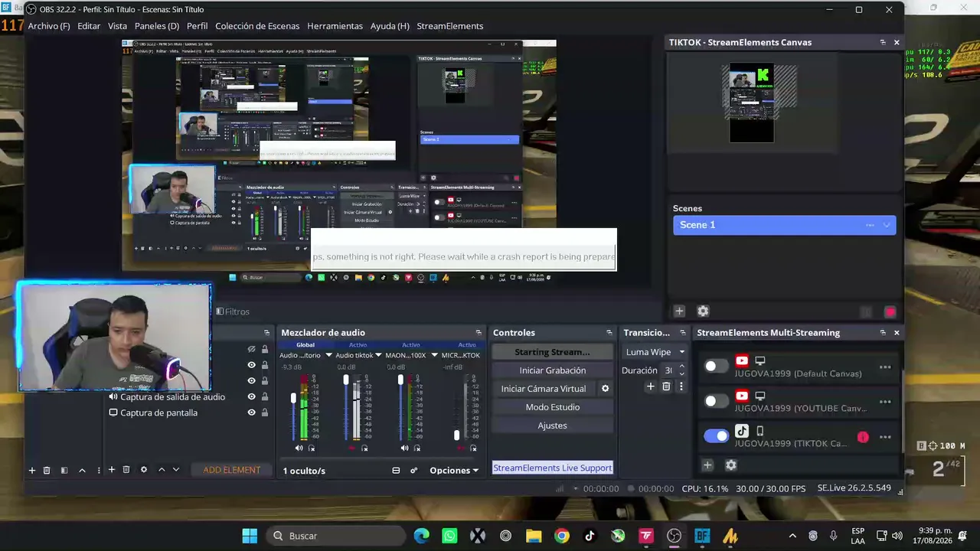Expand MAON...100X channel dropdown arrow

point(434,356)
